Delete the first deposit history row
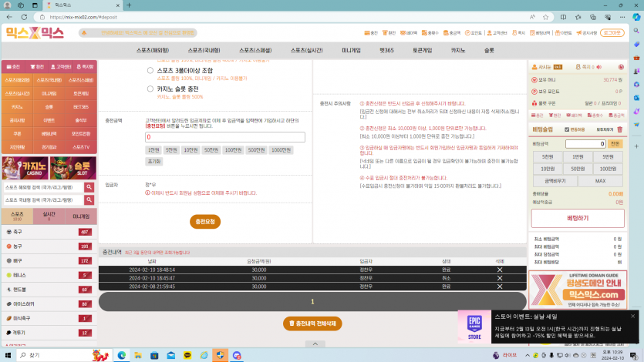 point(500,270)
